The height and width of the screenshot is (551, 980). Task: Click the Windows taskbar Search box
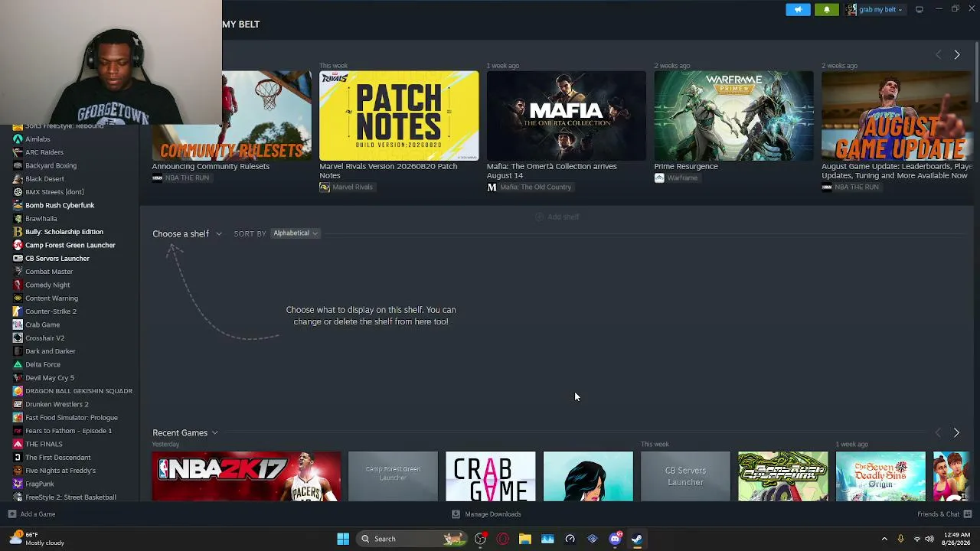pos(411,539)
